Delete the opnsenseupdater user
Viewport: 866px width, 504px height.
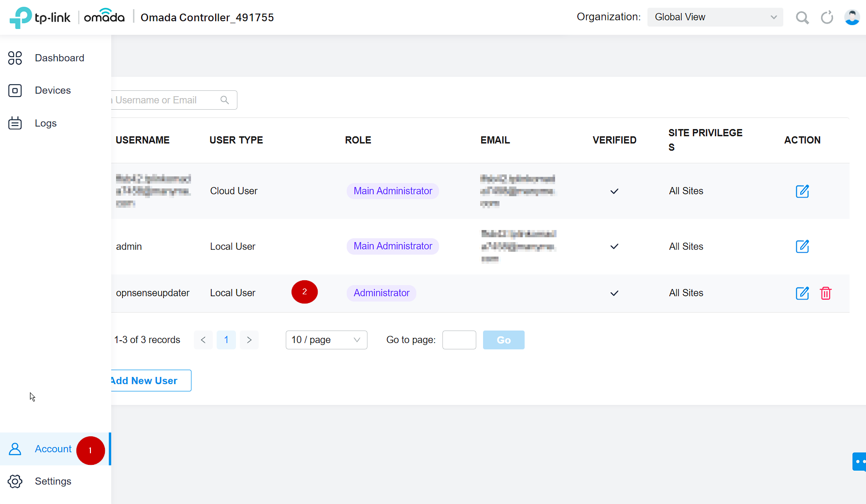point(825,293)
